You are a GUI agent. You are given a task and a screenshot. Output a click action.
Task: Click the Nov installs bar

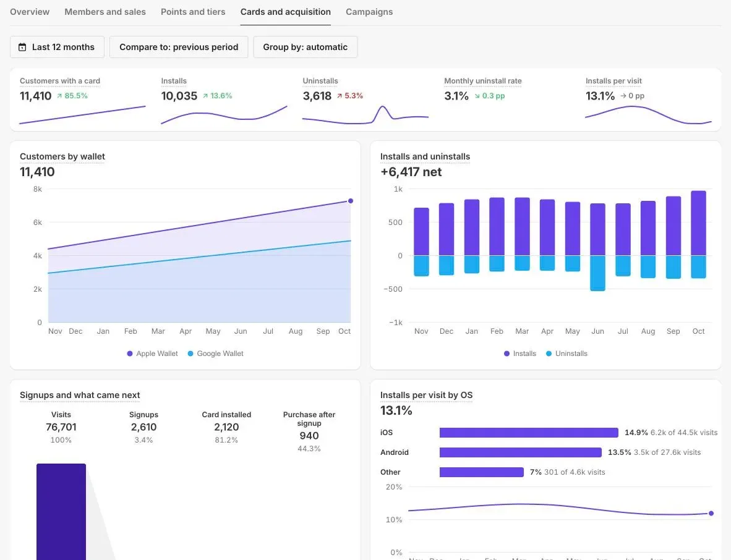[x=421, y=232]
